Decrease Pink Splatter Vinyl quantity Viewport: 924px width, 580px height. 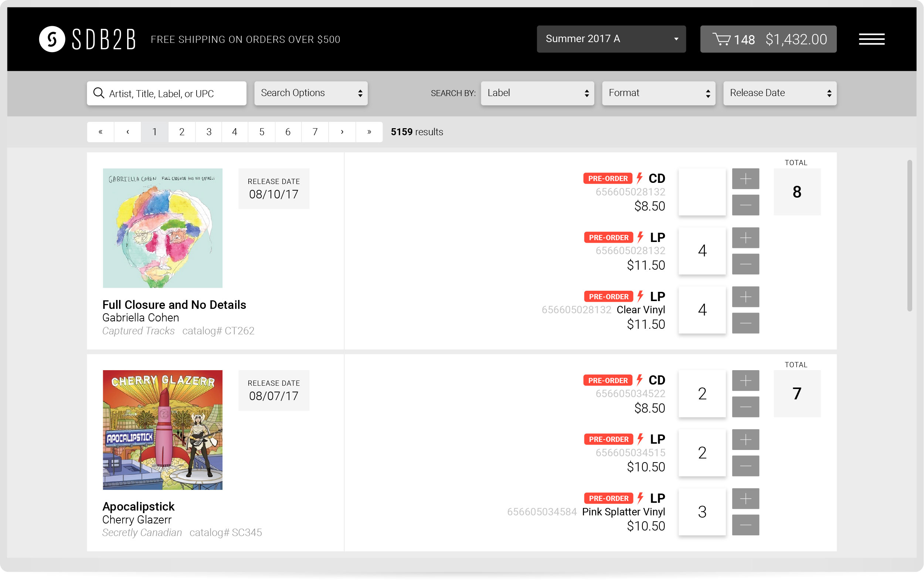(745, 525)
